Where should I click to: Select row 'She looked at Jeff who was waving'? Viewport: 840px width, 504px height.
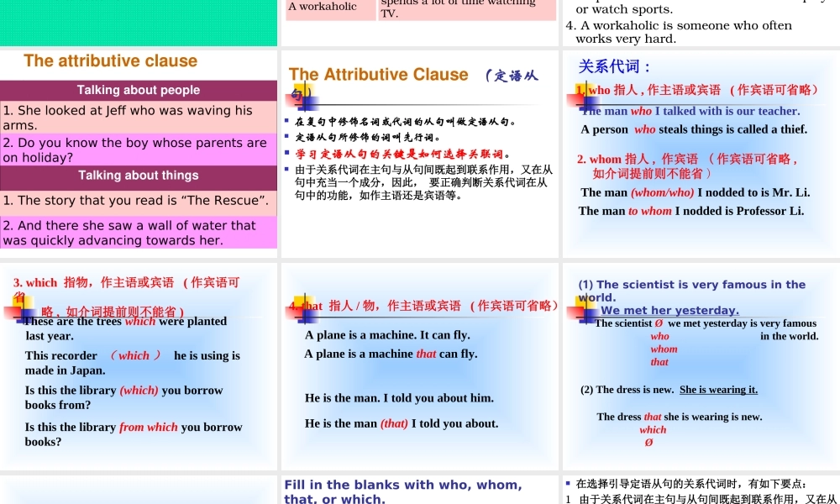coord(139,118)
